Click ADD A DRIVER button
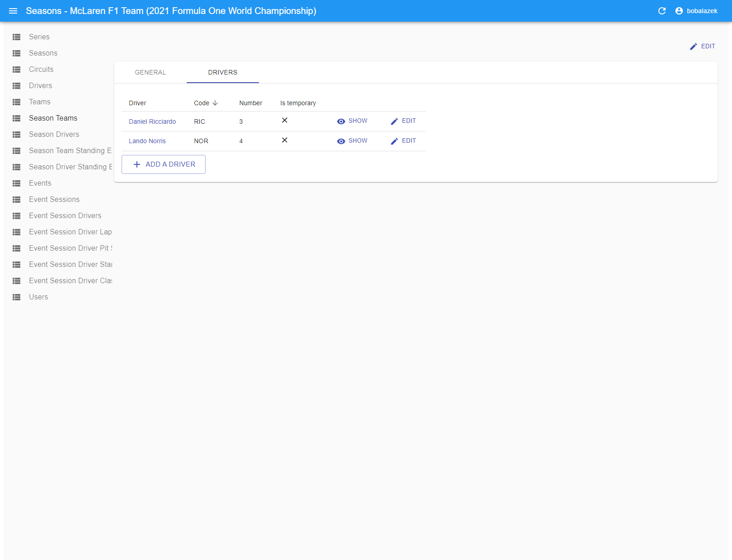Screen dimensions: 732x560 click(164, 164)
